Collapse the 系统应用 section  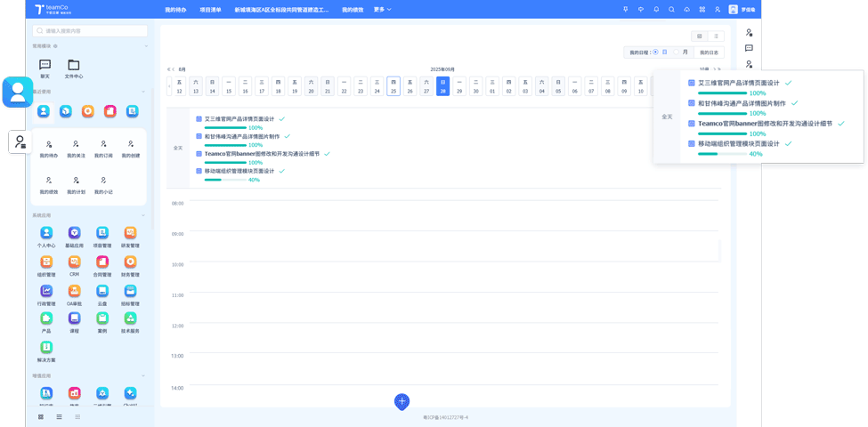pyautogui.click(x=143, y=215)
